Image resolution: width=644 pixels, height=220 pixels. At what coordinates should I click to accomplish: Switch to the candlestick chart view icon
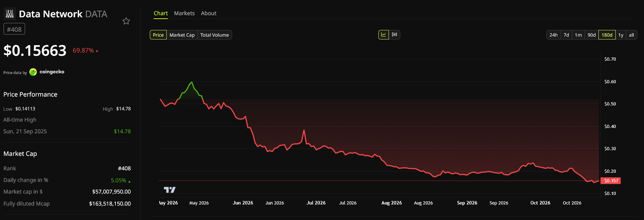395,35
